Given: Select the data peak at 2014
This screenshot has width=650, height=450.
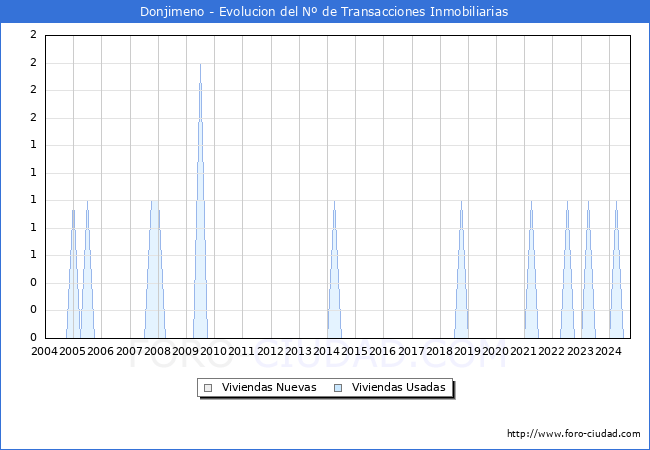Looking at the screenshot, I should coord(334,203).
